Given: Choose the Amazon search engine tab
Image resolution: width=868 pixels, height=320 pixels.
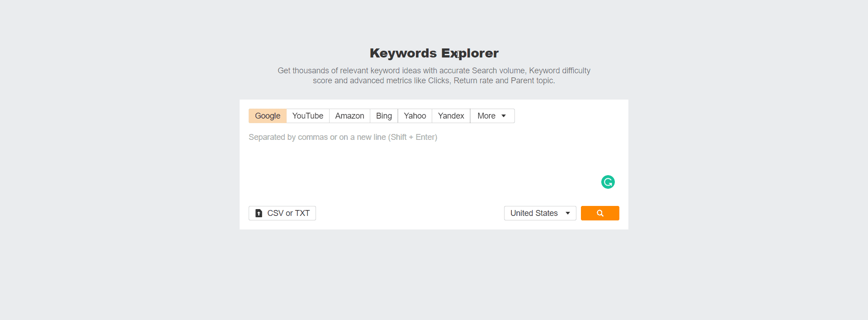Looking at the screenshot, I should point(349,116).
